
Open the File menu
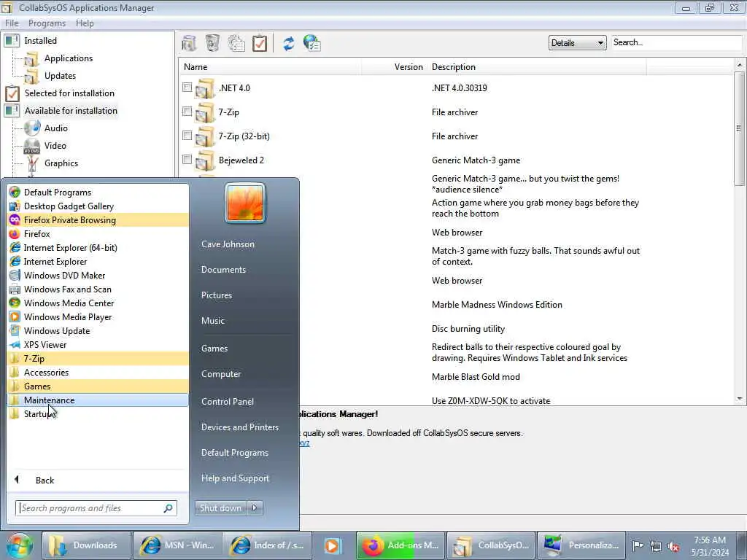12,23
